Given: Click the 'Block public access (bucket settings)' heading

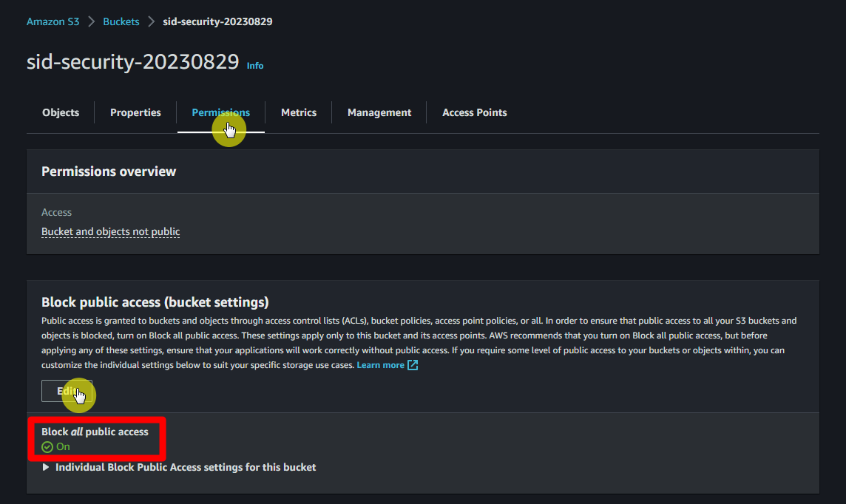Looking at the screenshot, I should [155, 302].
